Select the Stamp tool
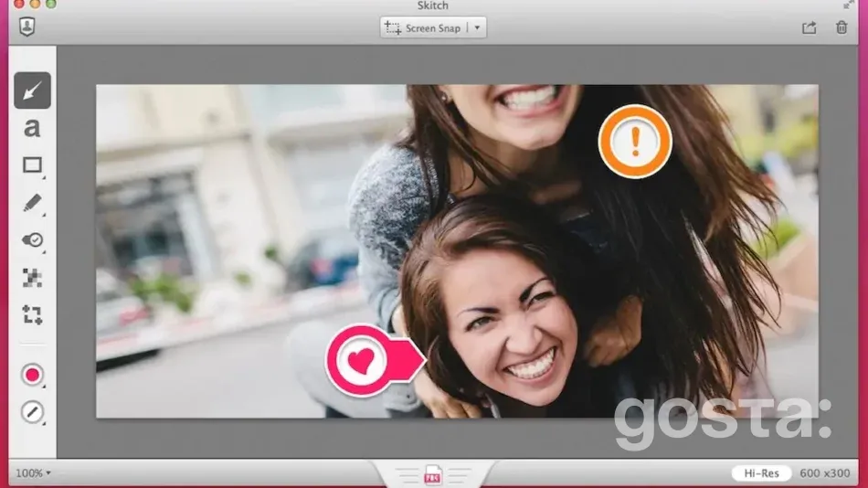This screenshot has height=488, width=868. pyautogui.click(x=33, y=240)
